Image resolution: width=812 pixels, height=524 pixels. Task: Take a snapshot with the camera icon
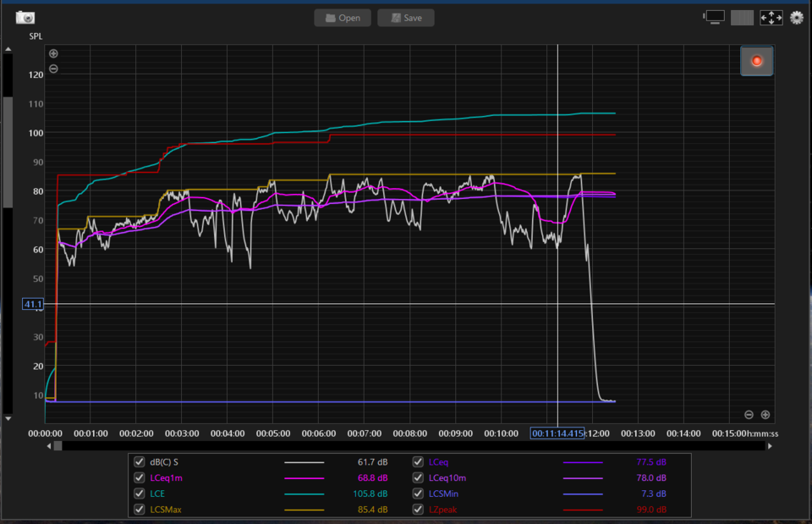[x=25, y=18]
